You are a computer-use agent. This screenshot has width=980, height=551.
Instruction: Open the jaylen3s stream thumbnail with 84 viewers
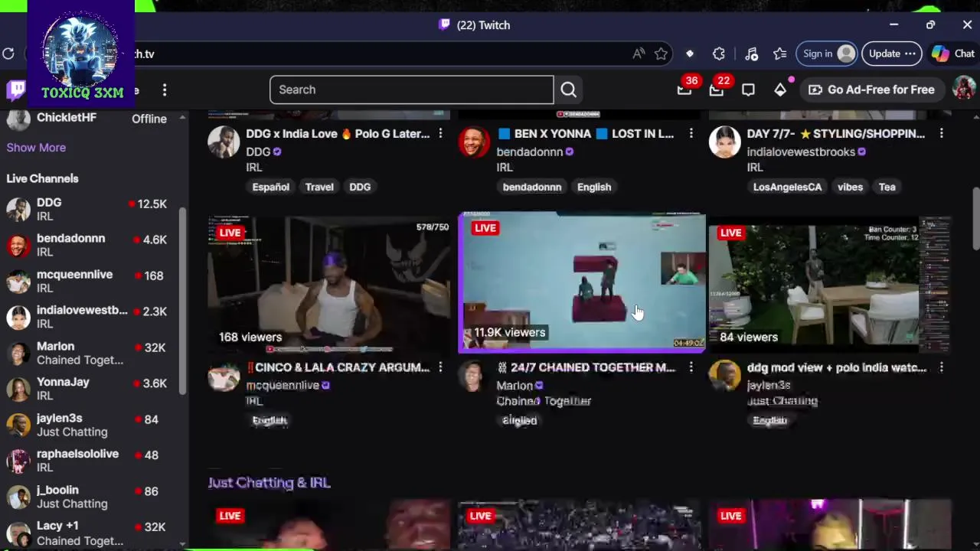[830, 285]
